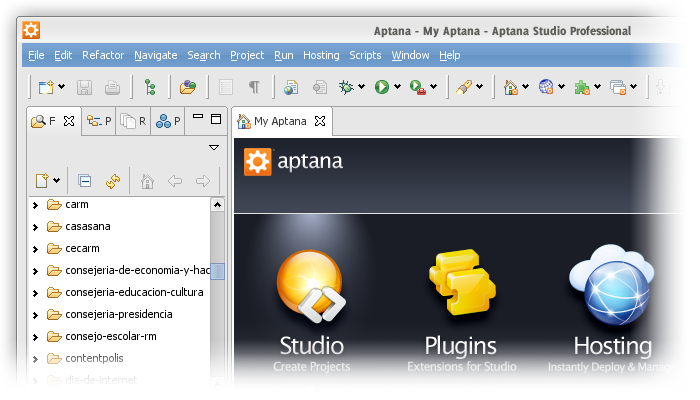Close the My Aptana tab
This screenshot has width=700, height=400.
click(x=320, y=121)
